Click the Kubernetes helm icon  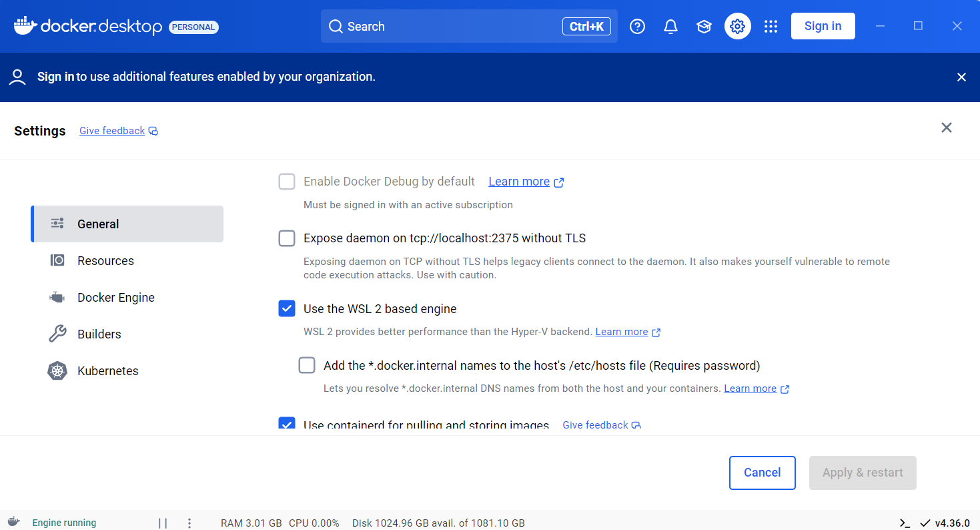(57, 371)
